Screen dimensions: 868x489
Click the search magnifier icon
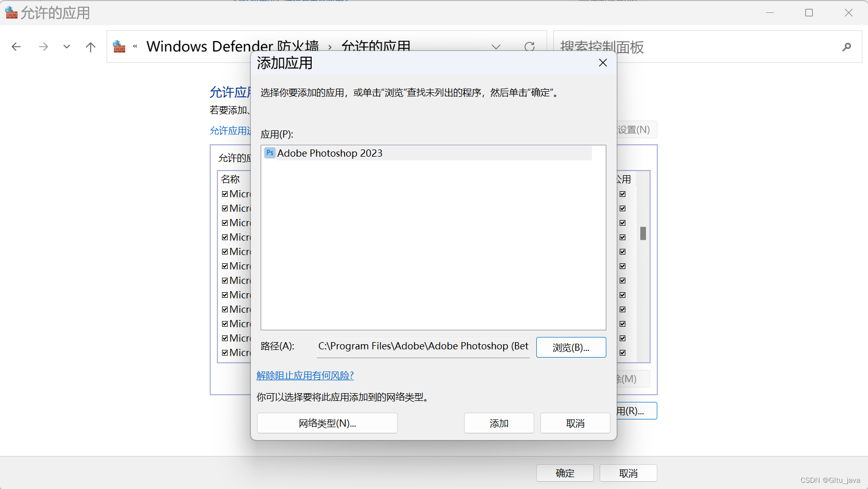click(846, 47)
